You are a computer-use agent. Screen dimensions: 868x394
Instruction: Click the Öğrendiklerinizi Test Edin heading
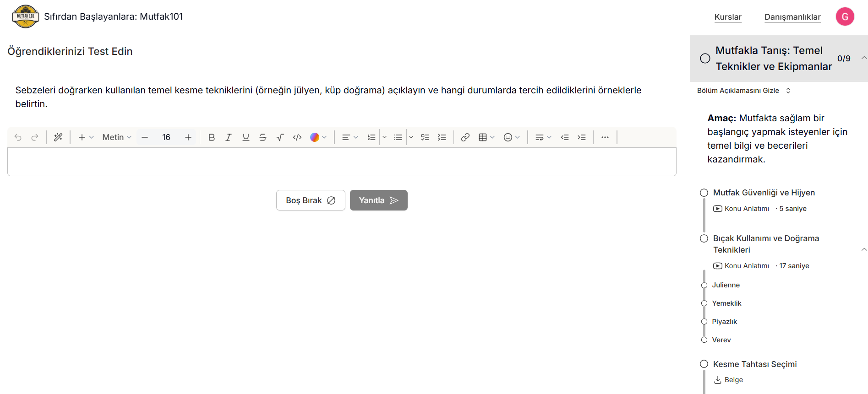point(70,51)
